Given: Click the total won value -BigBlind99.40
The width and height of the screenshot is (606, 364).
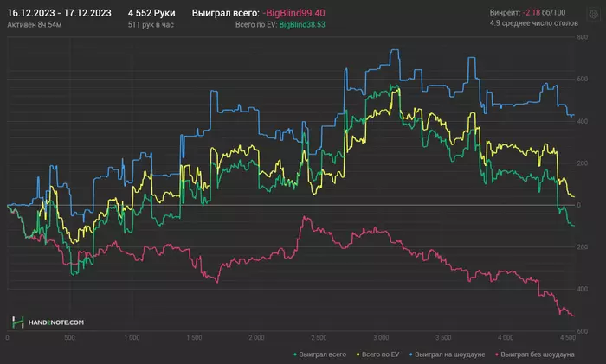Looking at the screenshot, I should pyautogui.click(x=293, y=13).
